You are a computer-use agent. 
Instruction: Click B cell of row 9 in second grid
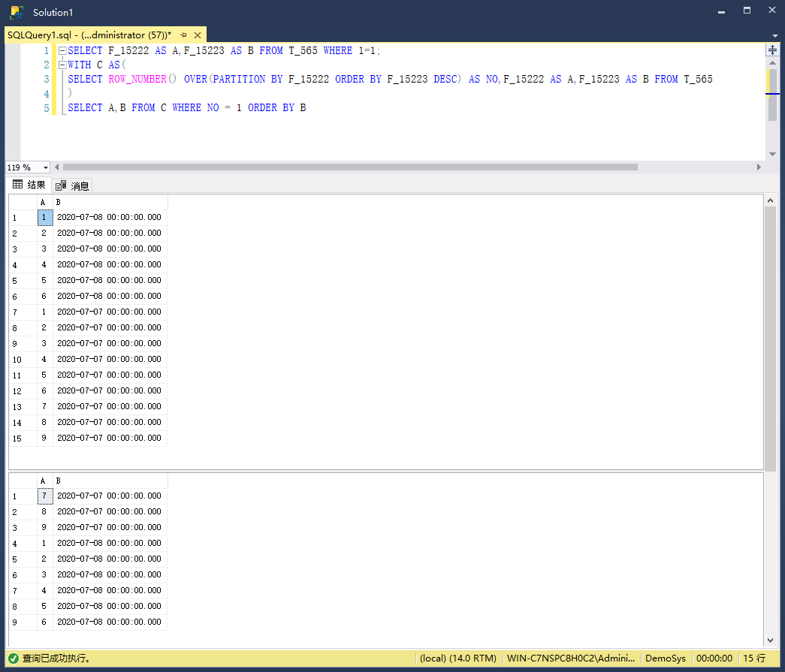110,622
